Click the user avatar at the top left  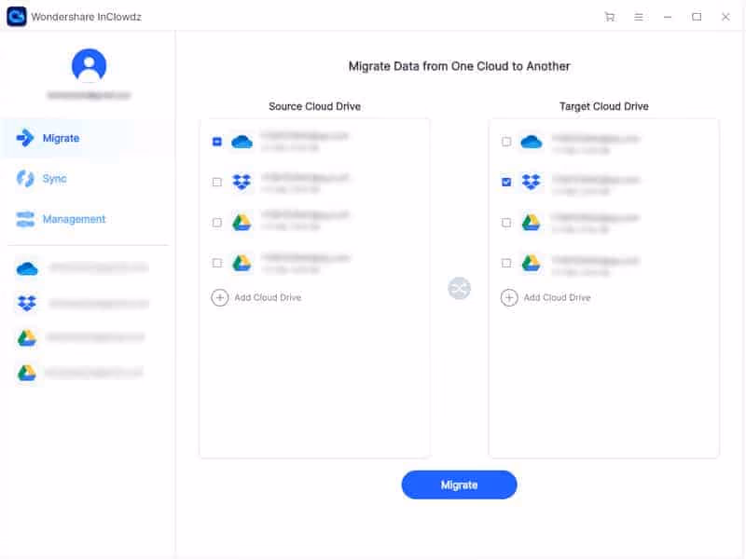tap(87, 66)
